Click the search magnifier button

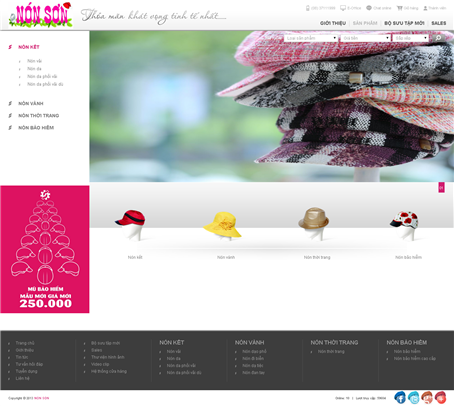pyautogui.click(x=439, y=38)
